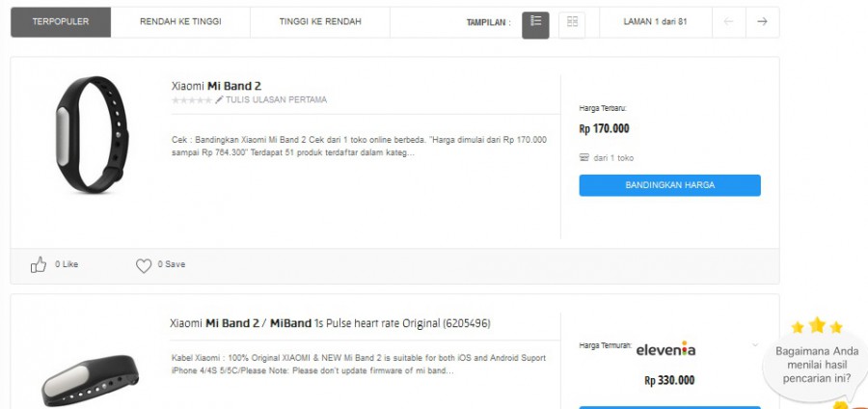This screenshot has height=409, width=868.
Task: Click the stars above the feedback bubble
Action: 817,325
